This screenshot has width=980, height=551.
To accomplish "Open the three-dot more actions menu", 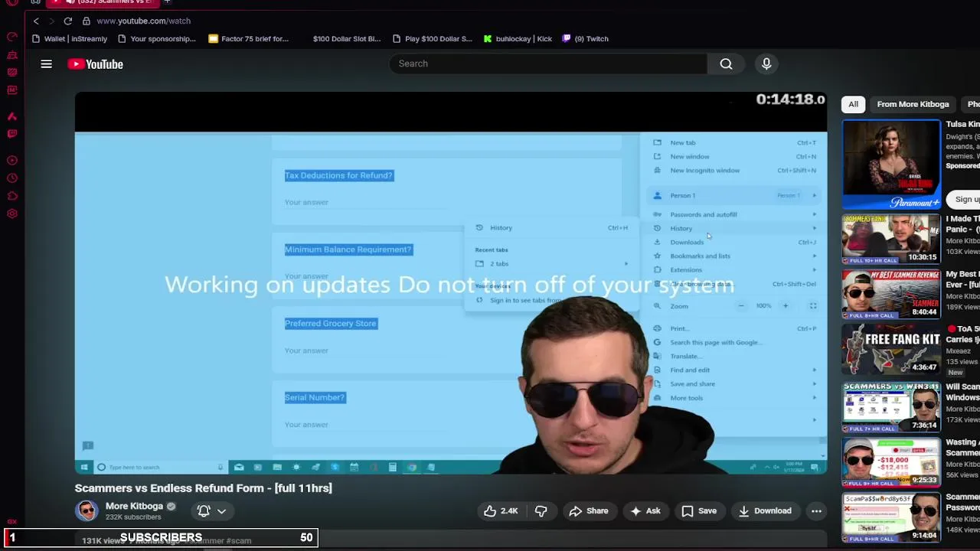I will [x=816, y=511].
